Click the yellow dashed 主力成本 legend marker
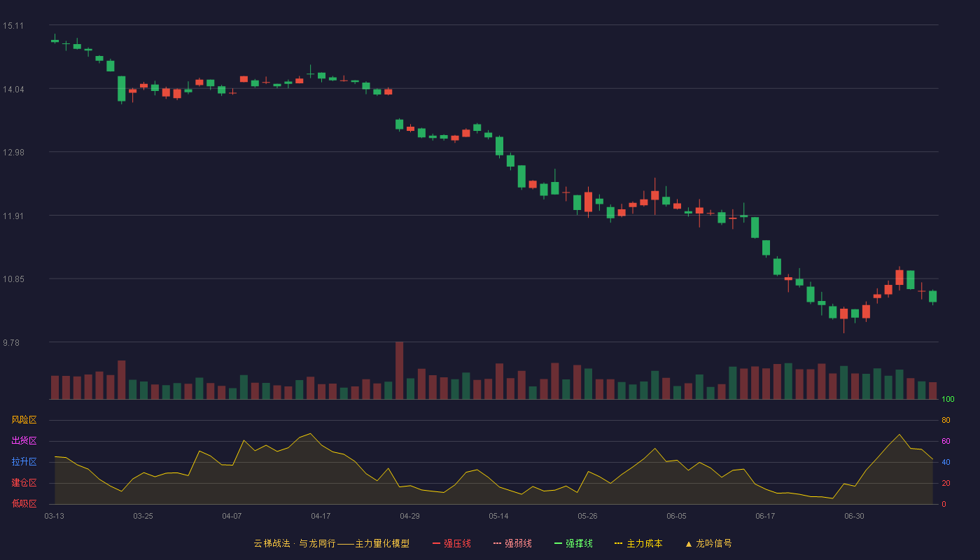The height and width of the screenshot is (560, 980). click(618, 543)
